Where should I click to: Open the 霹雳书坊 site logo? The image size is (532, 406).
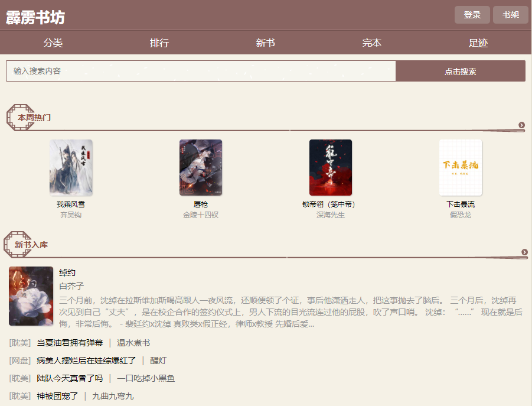pyautogui.click(x=35, y=17)
